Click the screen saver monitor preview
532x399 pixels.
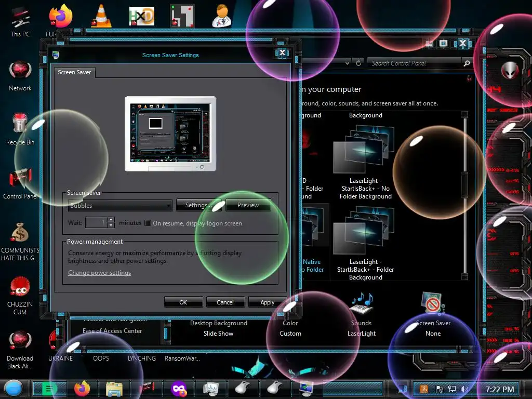click(x=170, y=134)
